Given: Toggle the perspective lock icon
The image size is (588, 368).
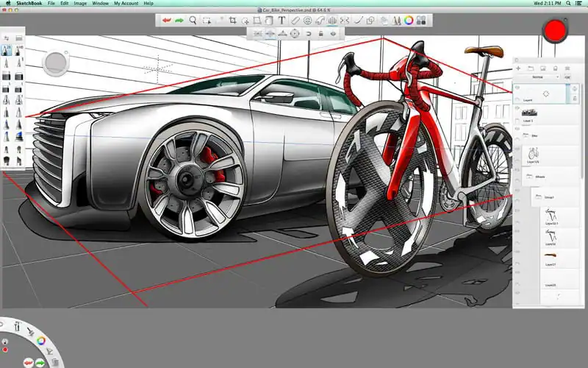Looking at the screenshot, I should tap(321, 33).
